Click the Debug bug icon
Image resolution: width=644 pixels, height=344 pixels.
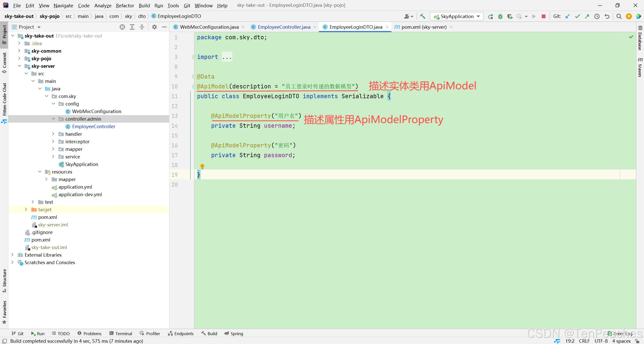tap(500, 16)
